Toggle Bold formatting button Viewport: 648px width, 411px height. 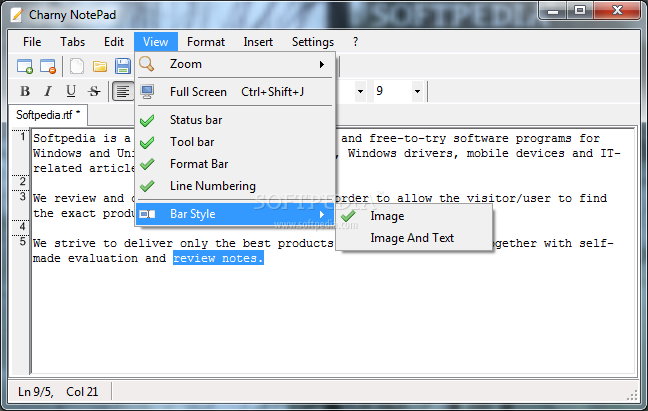[25, 91]
